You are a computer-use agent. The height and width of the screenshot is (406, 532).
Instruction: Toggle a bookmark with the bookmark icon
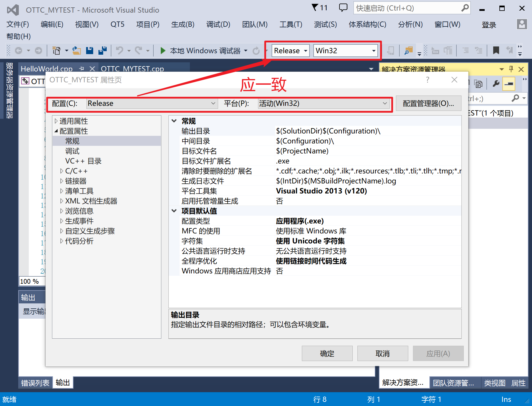tap(496, 50)
